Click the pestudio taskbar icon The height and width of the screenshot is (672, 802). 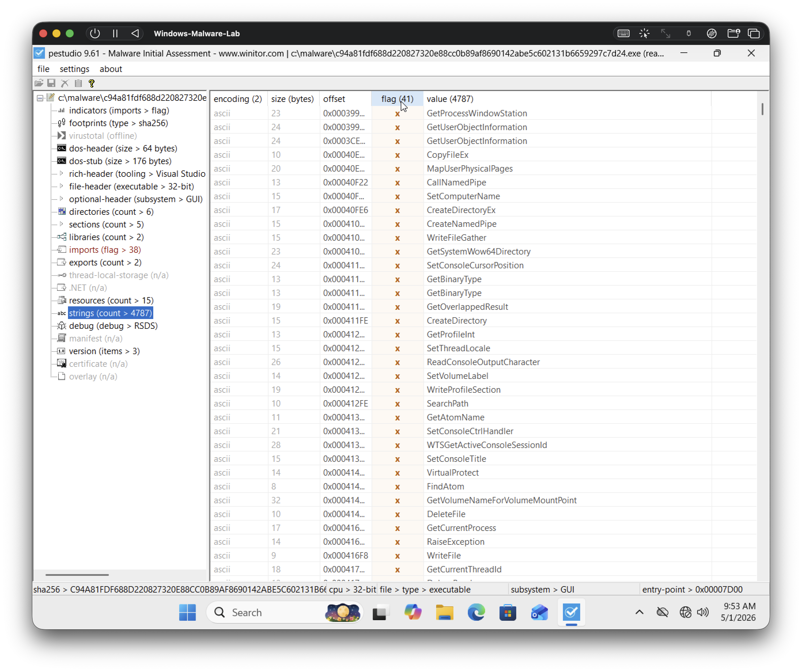571,612
